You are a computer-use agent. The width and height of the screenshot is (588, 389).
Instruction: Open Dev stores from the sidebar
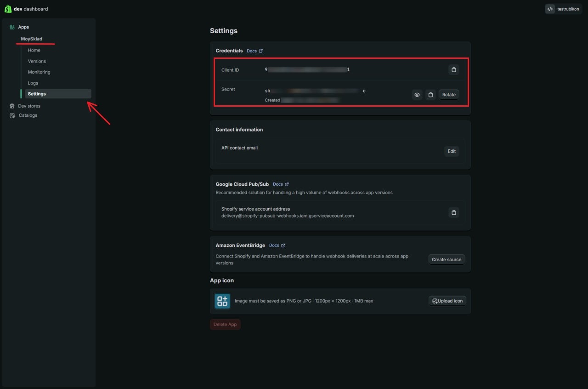[x=29, y=106]
